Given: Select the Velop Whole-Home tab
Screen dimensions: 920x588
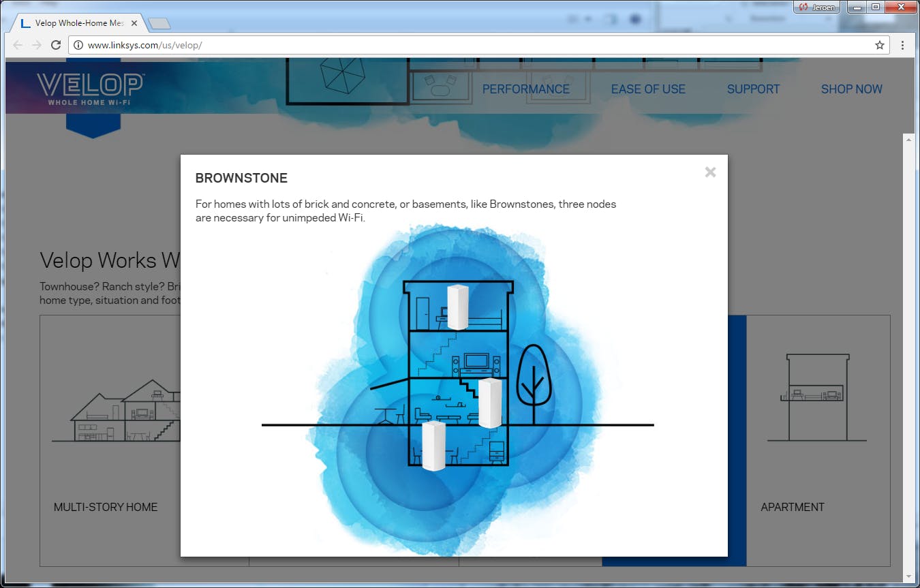Looking at the screenshot, I should point(77,23).
